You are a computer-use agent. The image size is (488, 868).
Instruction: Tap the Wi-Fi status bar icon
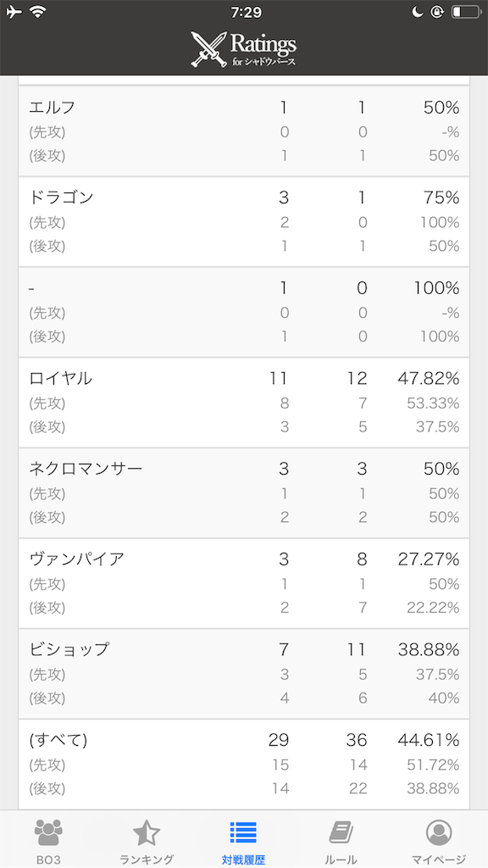click(x=36, y=11)
